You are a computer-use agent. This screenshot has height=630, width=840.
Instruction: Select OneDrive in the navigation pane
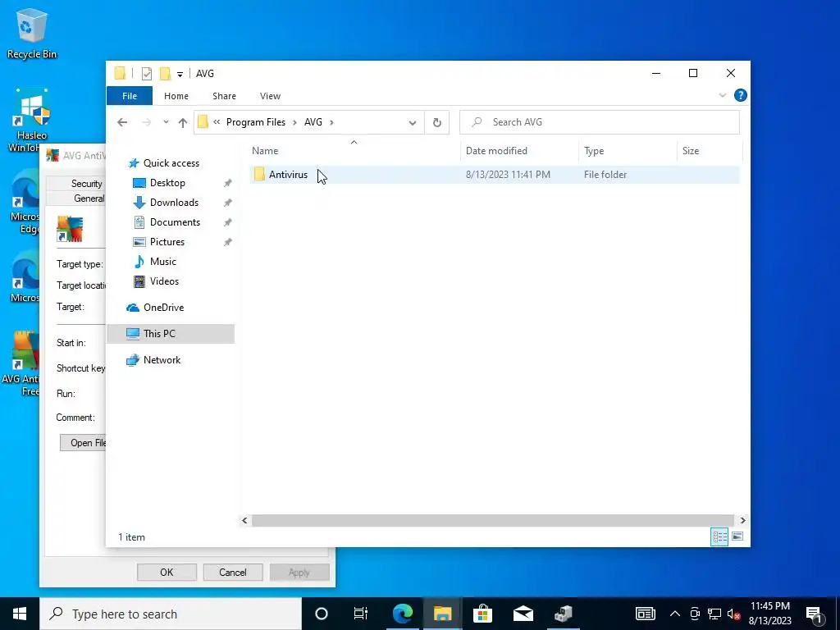click(163, 308)
